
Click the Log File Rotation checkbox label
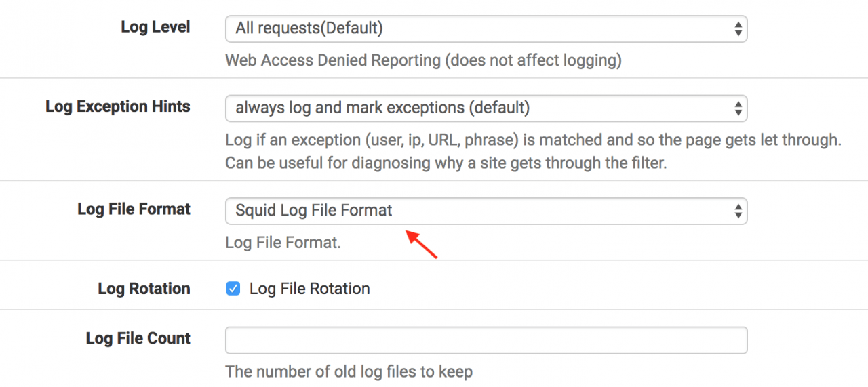(309, 289)
